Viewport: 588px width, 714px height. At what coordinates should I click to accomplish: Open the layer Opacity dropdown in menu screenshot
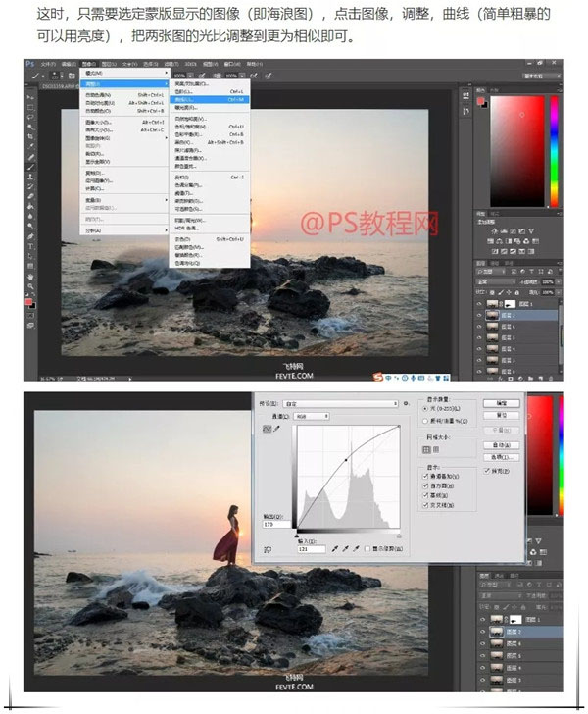point(559,281)
